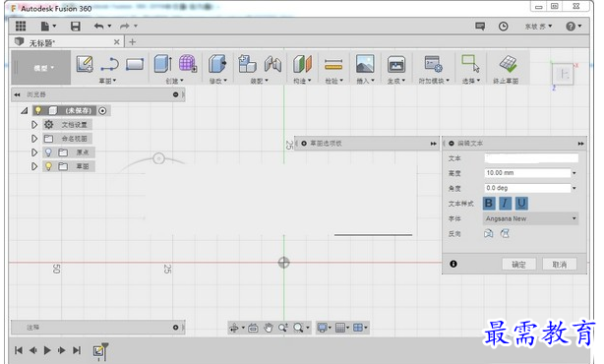Click the Cancel button in Edit Text dialog

(560, 265)
